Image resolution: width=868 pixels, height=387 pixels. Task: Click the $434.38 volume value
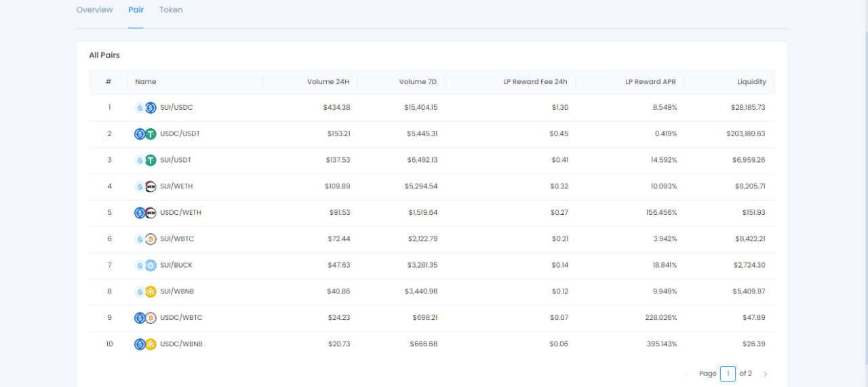[336, 107]
